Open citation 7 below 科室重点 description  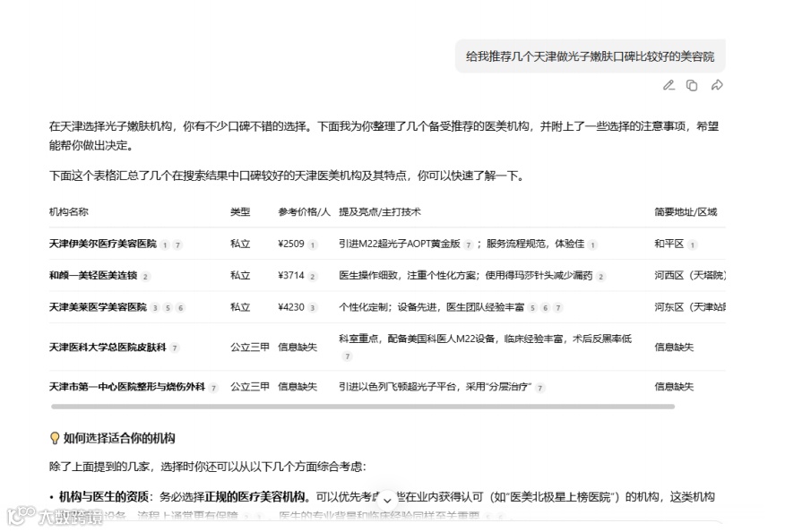[348, 356]
